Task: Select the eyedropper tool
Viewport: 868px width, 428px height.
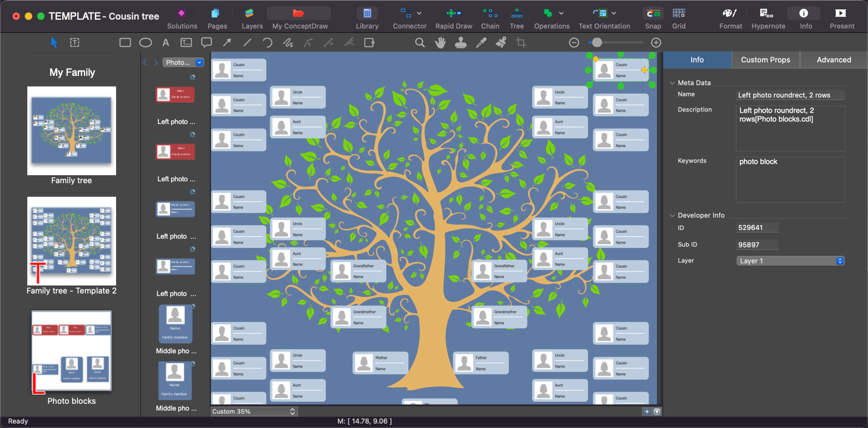Action: click(x=481, y=43)
